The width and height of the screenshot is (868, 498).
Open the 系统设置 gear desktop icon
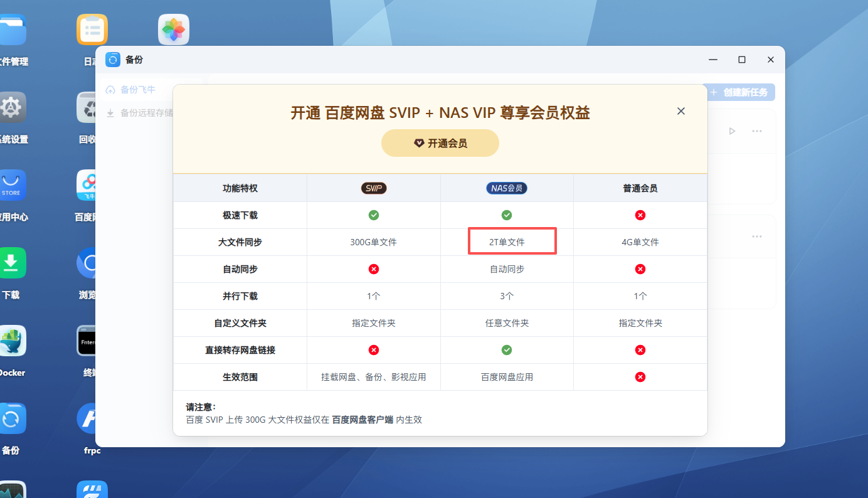coord(12,107)
